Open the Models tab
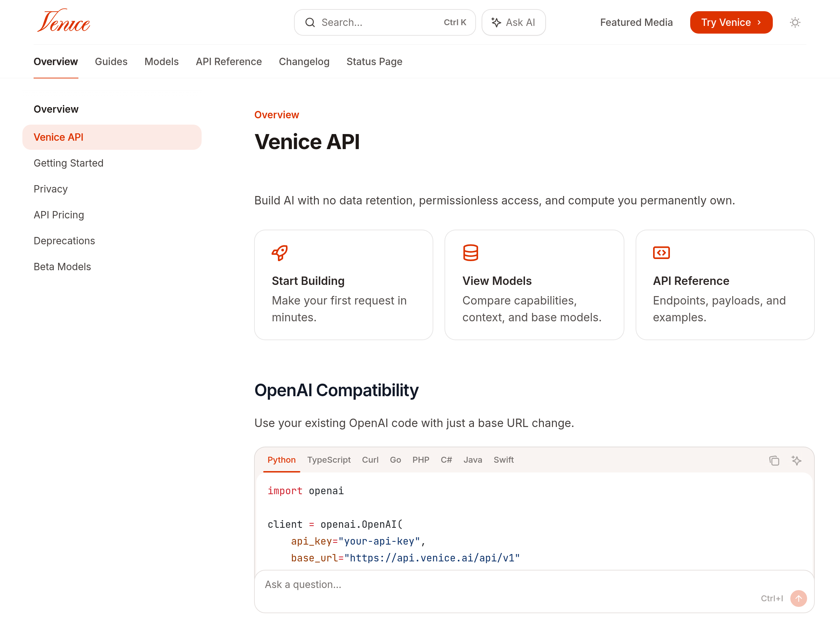The width and height of the screenshot is (840, 630). [x=161, y=62]
